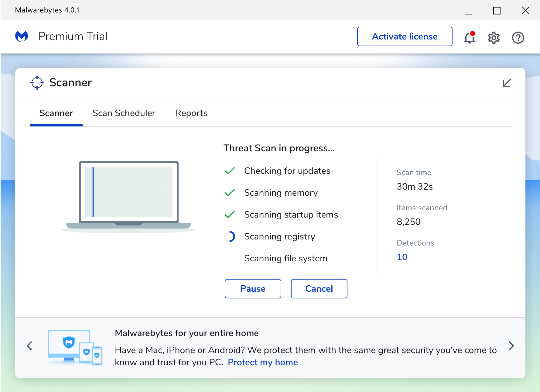Collapse the Scanner card with arrow icon
The width and height of the screenshot is (540, 392).
coord(507,83)
